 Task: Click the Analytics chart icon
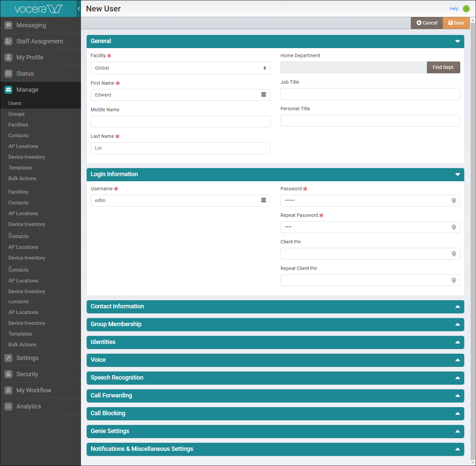click(x=8, y=406)
